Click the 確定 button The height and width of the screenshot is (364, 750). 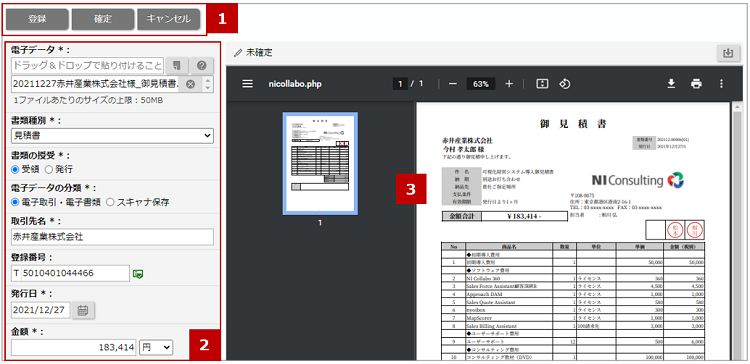pos(103,19)
